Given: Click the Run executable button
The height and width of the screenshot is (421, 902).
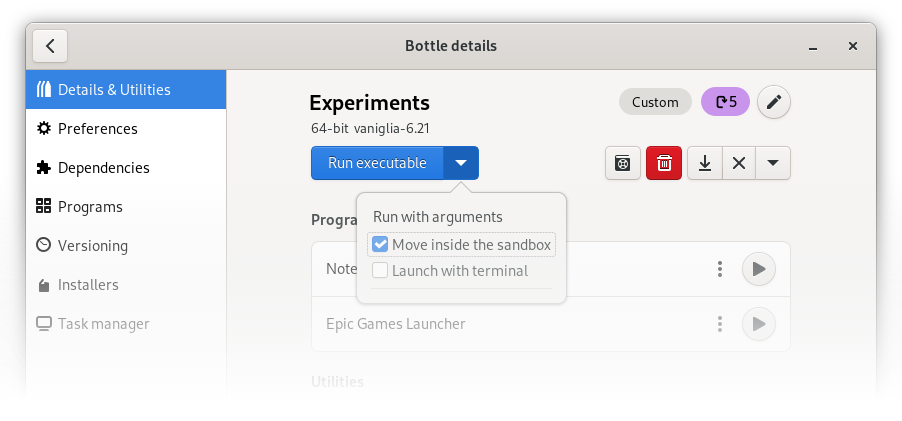Looking at the screenshot, I should coord(377,163).
